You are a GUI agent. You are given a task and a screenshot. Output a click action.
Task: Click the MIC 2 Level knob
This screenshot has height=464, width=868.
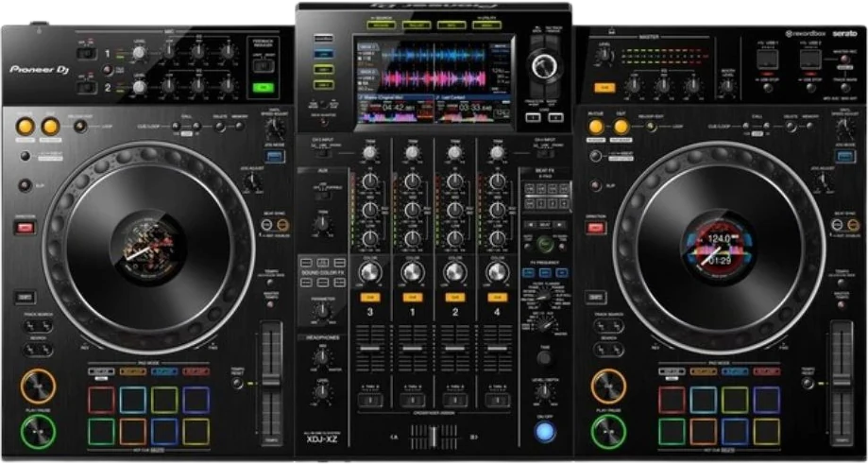(140, 87)
